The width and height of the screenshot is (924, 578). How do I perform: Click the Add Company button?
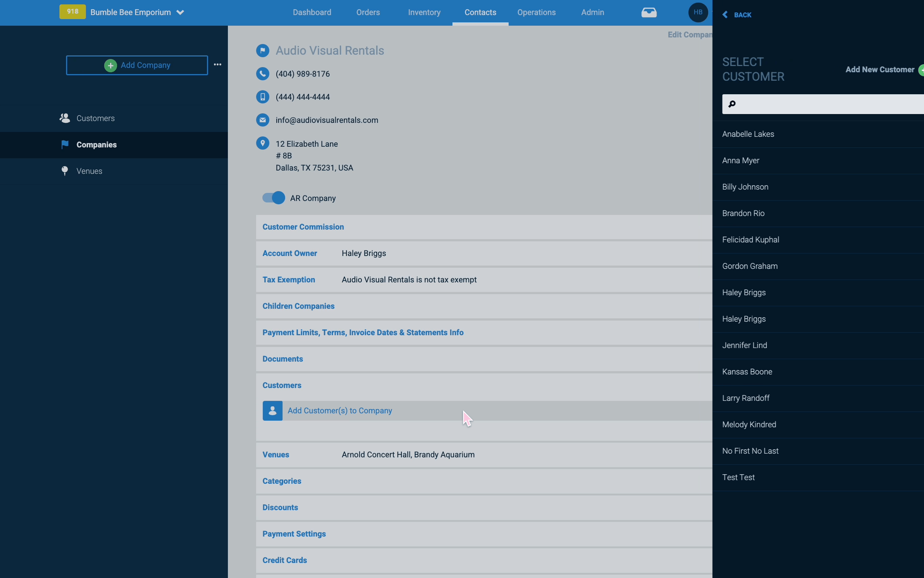click(137, 65)
